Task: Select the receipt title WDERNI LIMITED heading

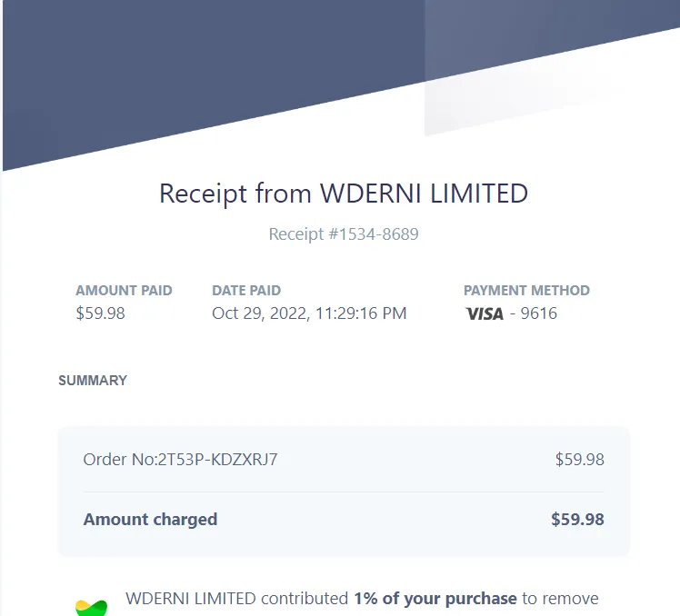Action: pos(344,194)
